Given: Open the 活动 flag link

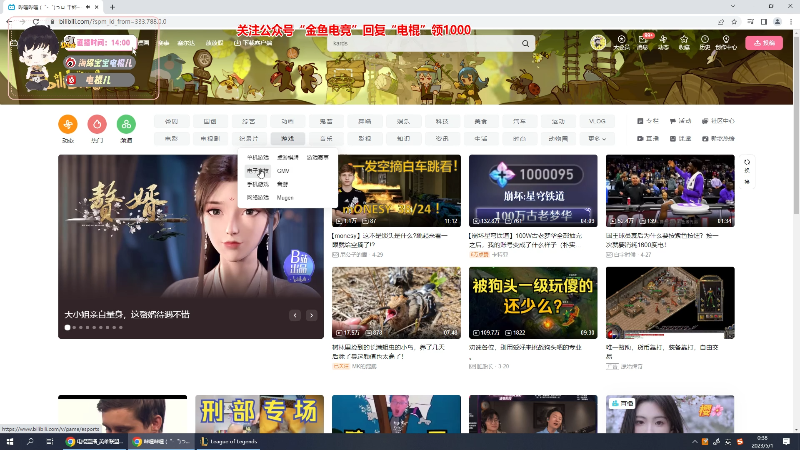Looking at the screenshot, I should tap(680, 121).
